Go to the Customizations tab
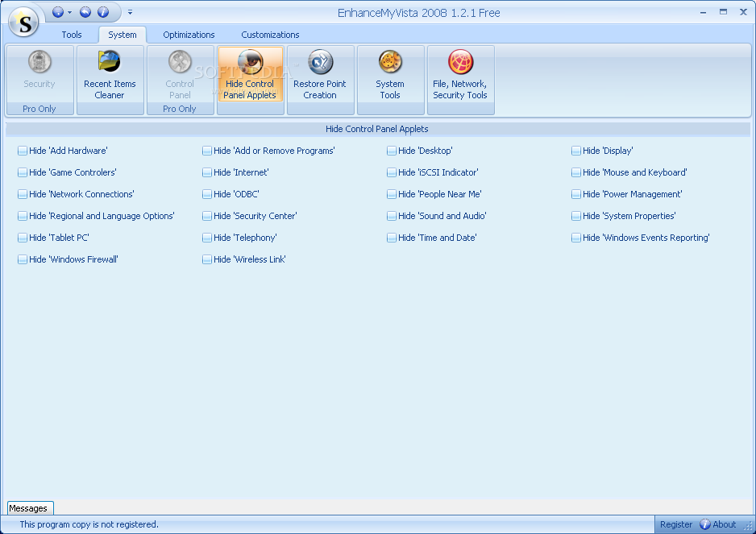This screenshot has height=534, width=756. click(x=270, y=35)
